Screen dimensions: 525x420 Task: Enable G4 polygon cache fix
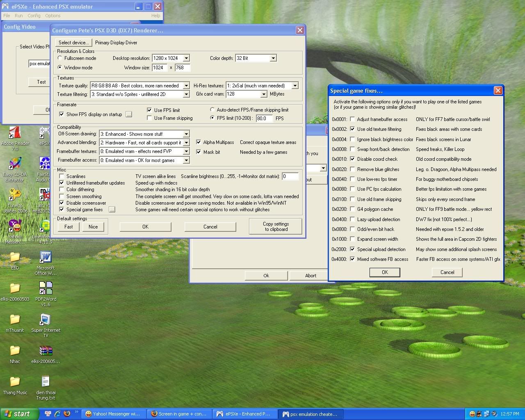click(352, 209)
